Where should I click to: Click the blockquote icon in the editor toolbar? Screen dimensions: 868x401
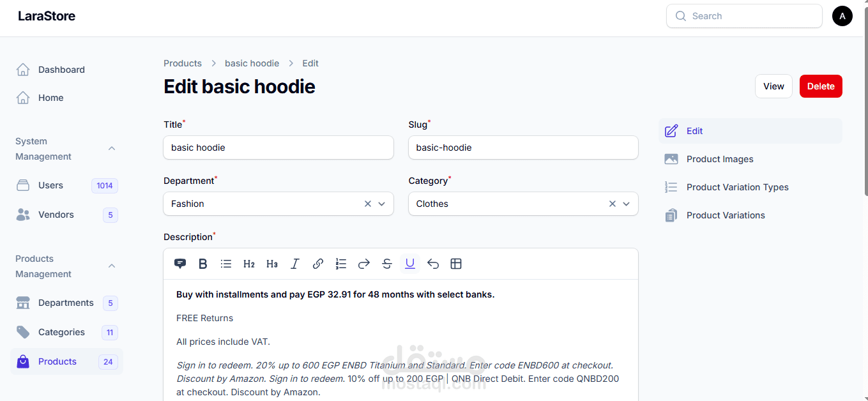(180, 264)
